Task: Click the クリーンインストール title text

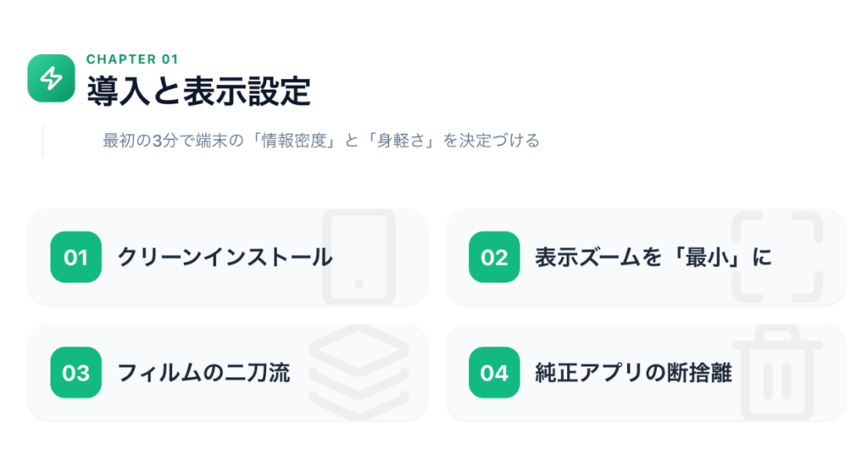Action: (x=225, y=257)
